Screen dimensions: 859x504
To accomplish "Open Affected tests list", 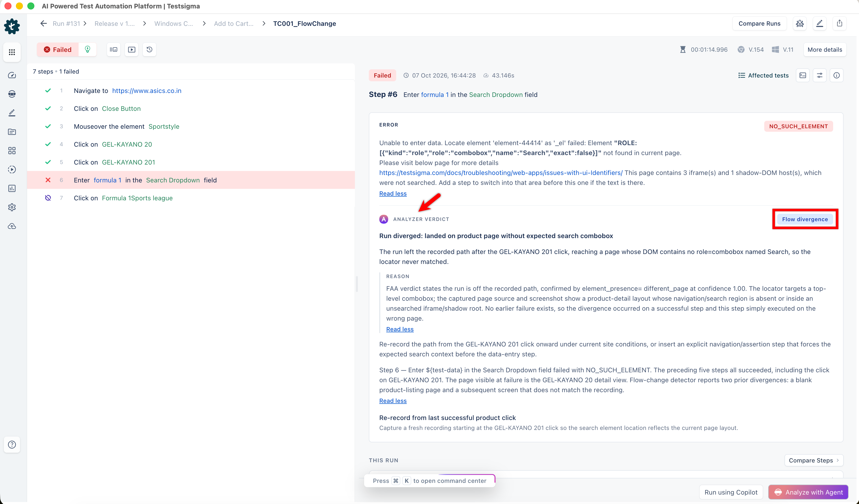I will tap(763, 75).
